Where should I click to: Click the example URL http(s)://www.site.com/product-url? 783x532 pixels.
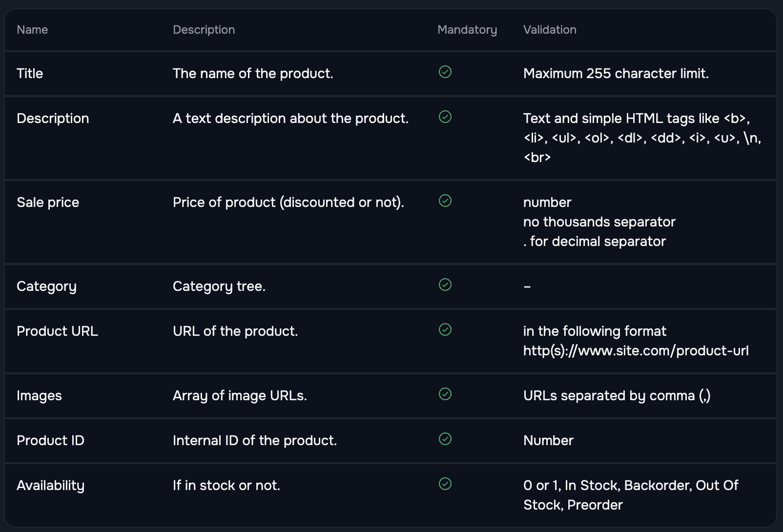[636, 350]
